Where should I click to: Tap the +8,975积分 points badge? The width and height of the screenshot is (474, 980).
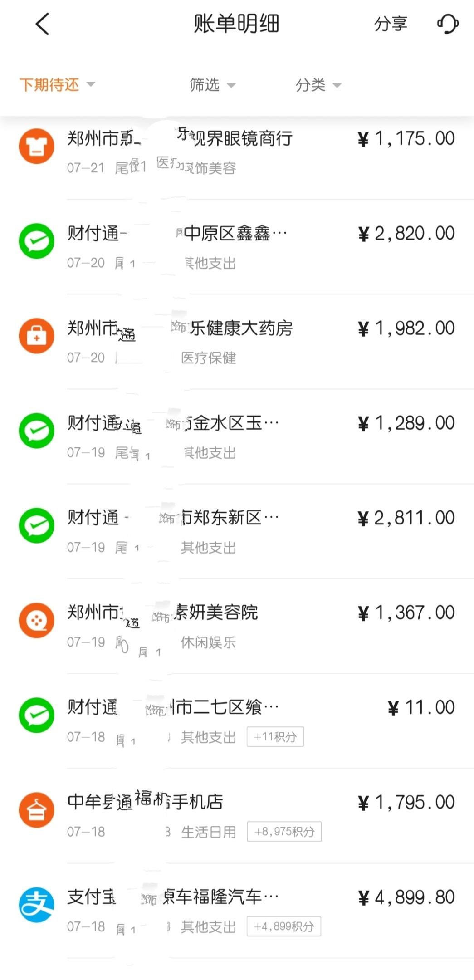coord(284,831)
